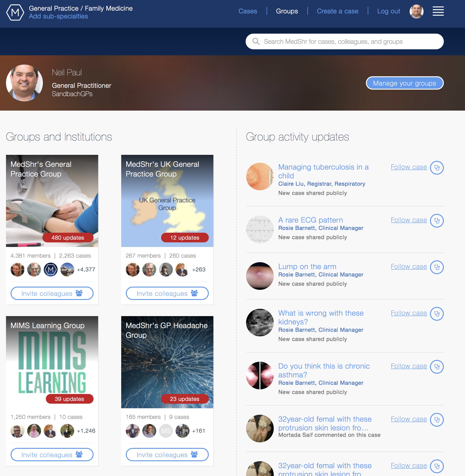Click the SandbachGPs text in the banner
Viewport: 465px width, 476px height.
72,94
